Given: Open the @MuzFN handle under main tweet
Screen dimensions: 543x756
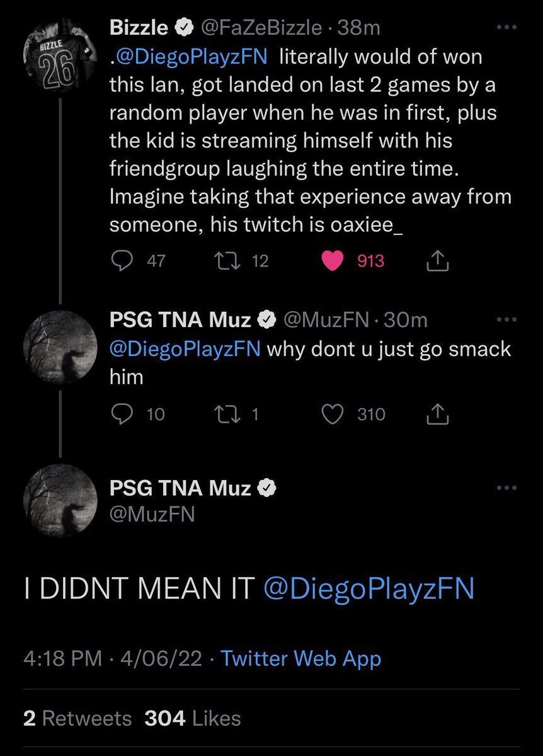Looking at the screenshot, I should pyautogui.click(x=152, y=515).
